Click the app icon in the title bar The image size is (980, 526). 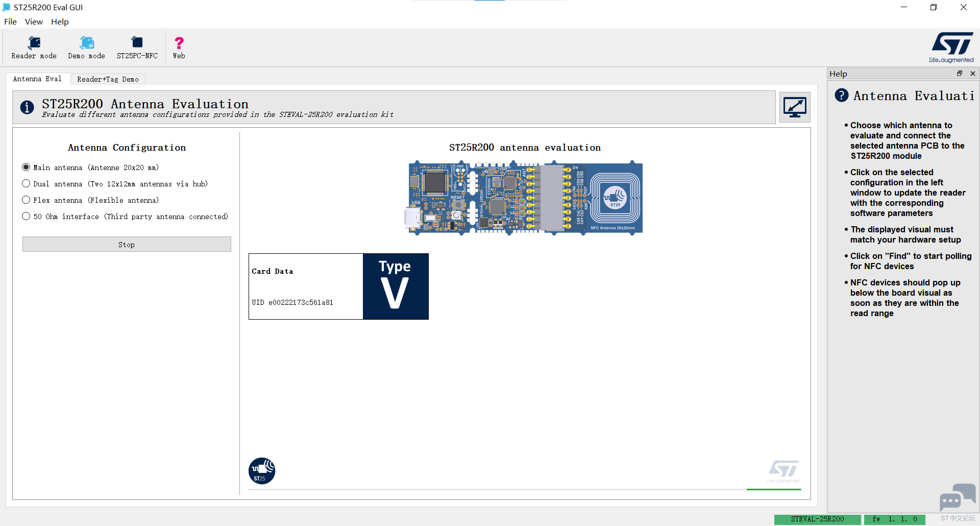coord(7,7)
